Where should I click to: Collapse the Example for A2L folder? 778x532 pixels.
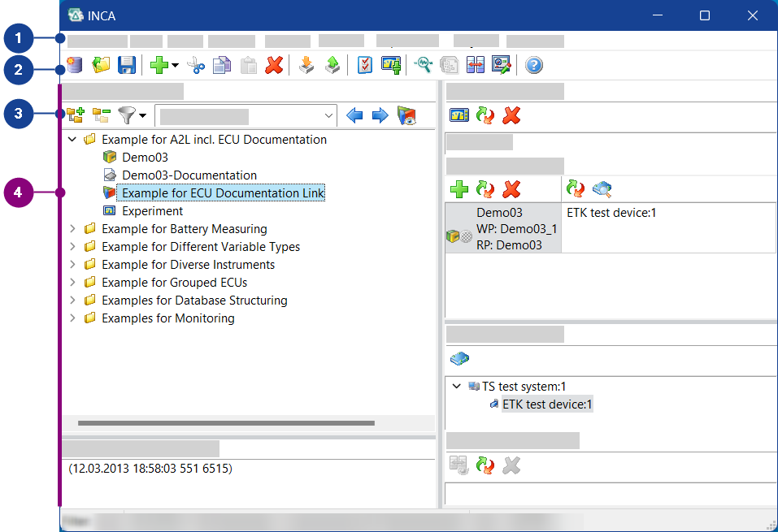72,140
